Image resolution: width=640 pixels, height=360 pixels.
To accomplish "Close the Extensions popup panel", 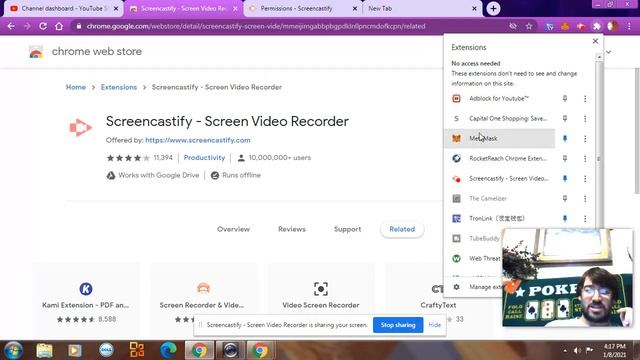I will coord(595,41).
